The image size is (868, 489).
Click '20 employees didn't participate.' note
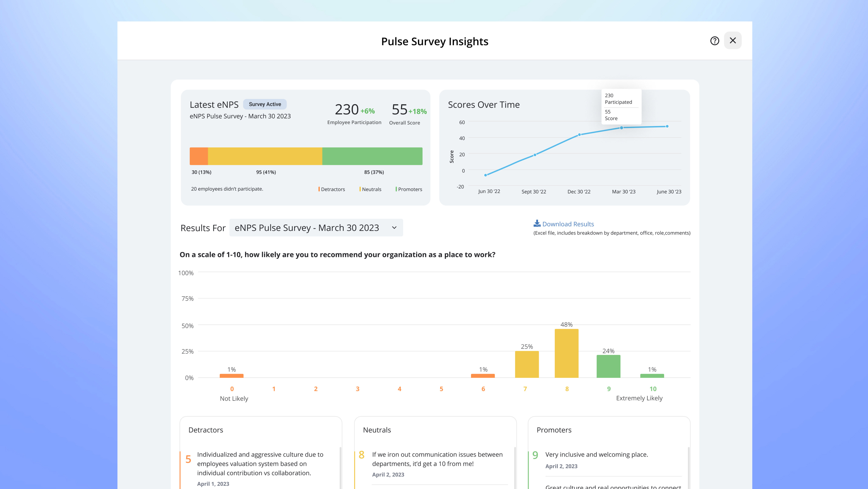coord(227,189)
